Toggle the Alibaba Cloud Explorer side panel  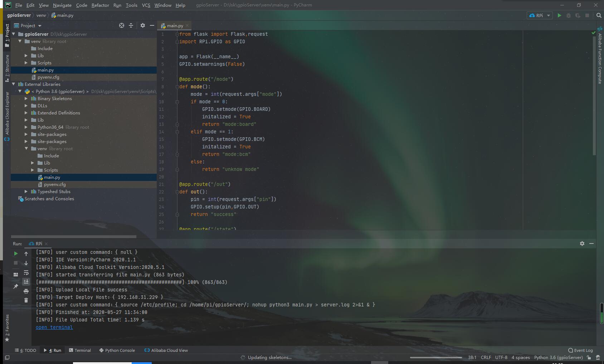coord(7,116)
